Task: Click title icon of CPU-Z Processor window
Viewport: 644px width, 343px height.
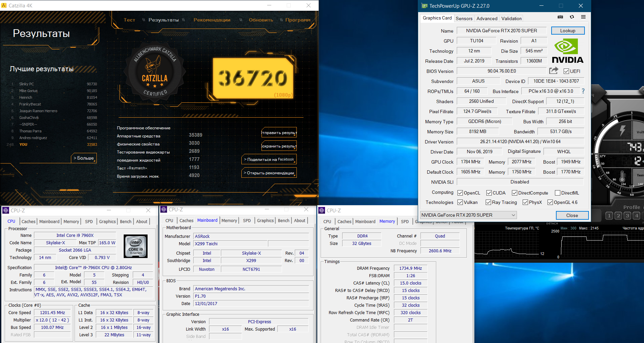Action: (x=6, y=210)
